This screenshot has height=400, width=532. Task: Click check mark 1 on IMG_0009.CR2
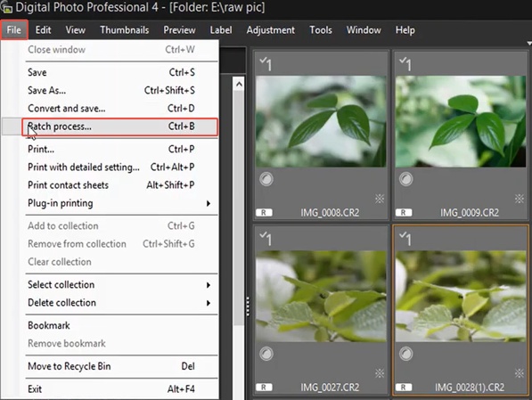pos(405,64)
